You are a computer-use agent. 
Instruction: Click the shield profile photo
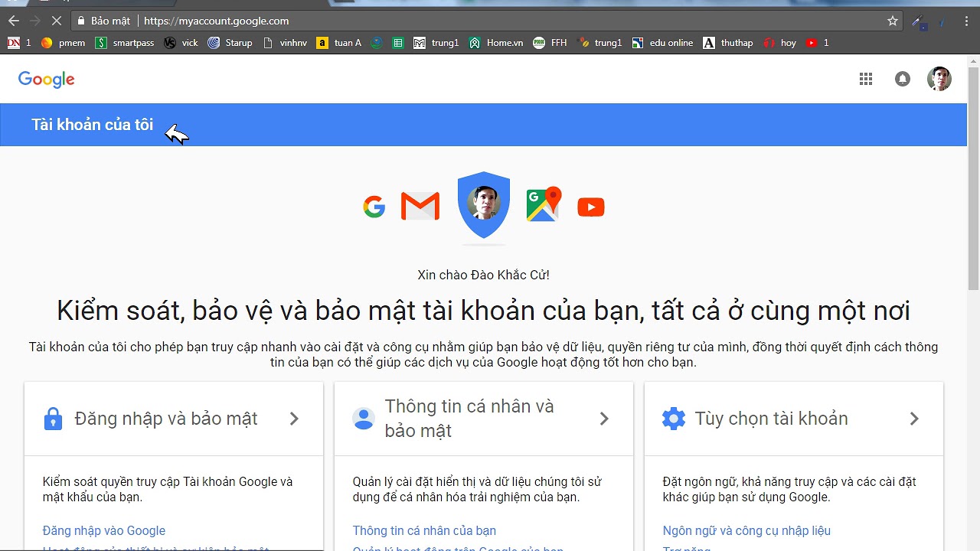click(484, 205)
